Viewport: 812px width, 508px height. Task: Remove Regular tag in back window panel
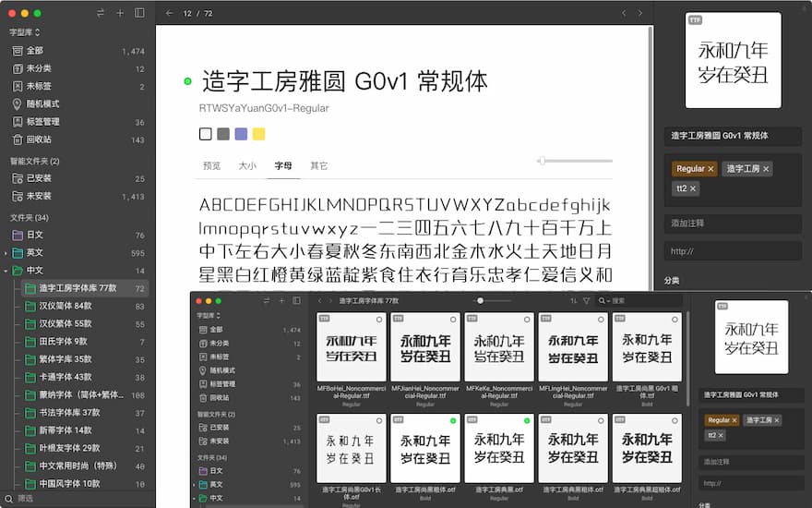(x=710, y=169)
